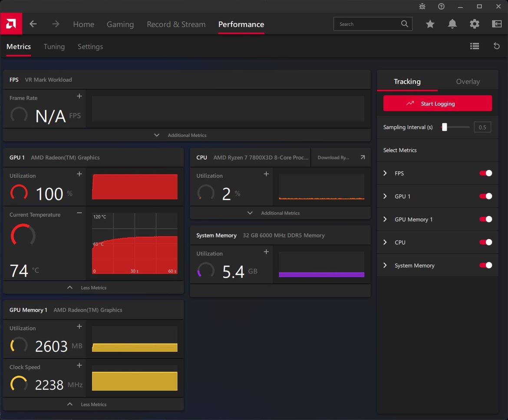Open notifications bell icon

coord(452,24)
